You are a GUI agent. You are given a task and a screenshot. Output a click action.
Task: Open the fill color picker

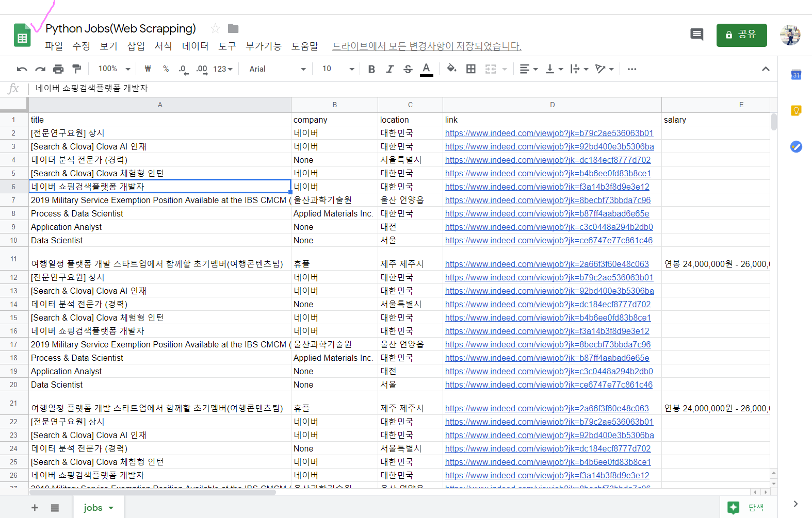pyautogui.click(x=452, y=69)
